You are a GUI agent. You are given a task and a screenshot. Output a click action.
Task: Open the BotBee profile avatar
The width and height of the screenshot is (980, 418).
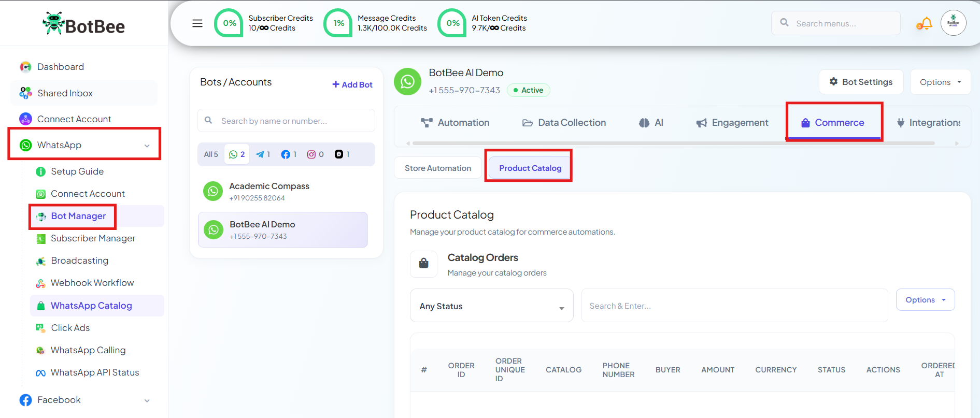click(x=954, y=23)
